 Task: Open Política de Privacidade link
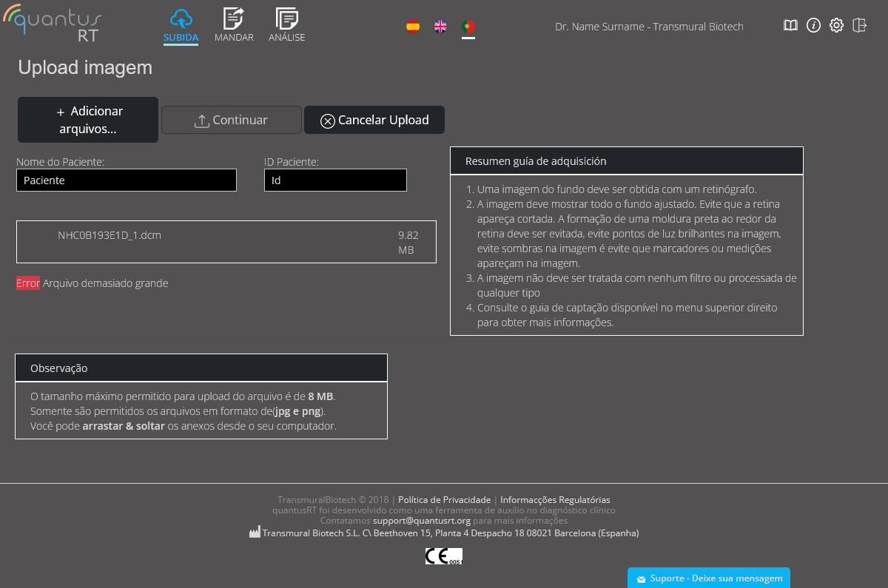click(444, 500)
